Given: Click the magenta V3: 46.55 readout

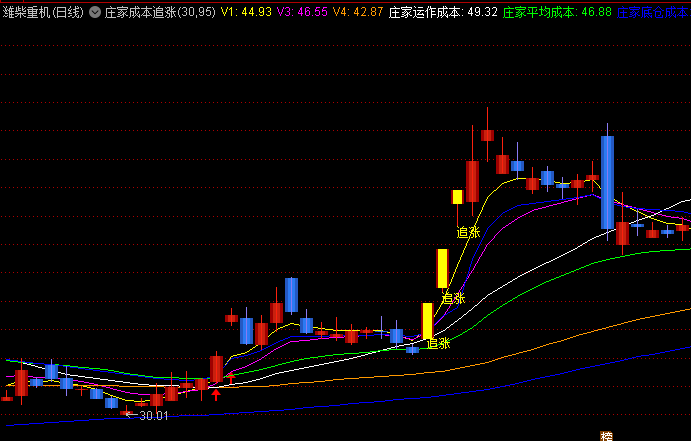Looking at the screenshot, I should [302, 12].
